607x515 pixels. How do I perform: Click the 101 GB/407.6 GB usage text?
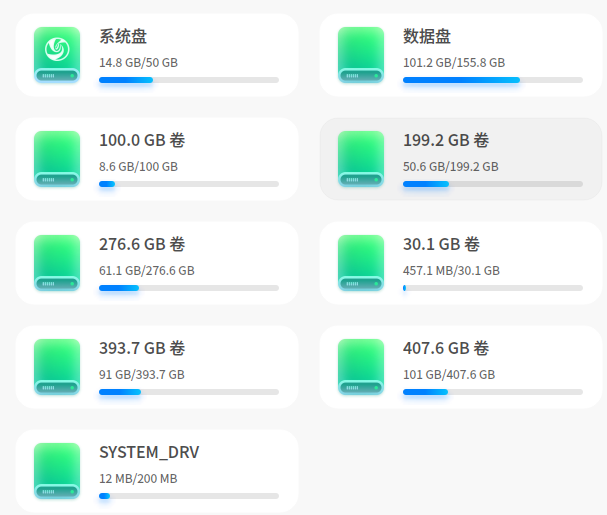tap(448, 374)
